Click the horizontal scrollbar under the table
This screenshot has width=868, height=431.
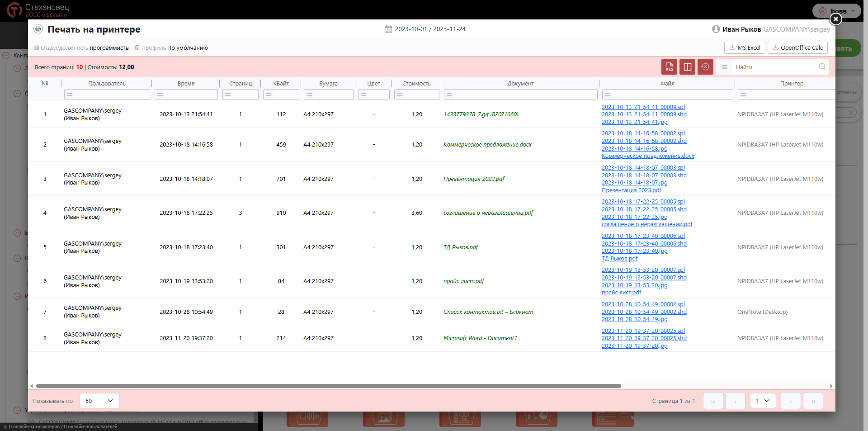(328, 386)
